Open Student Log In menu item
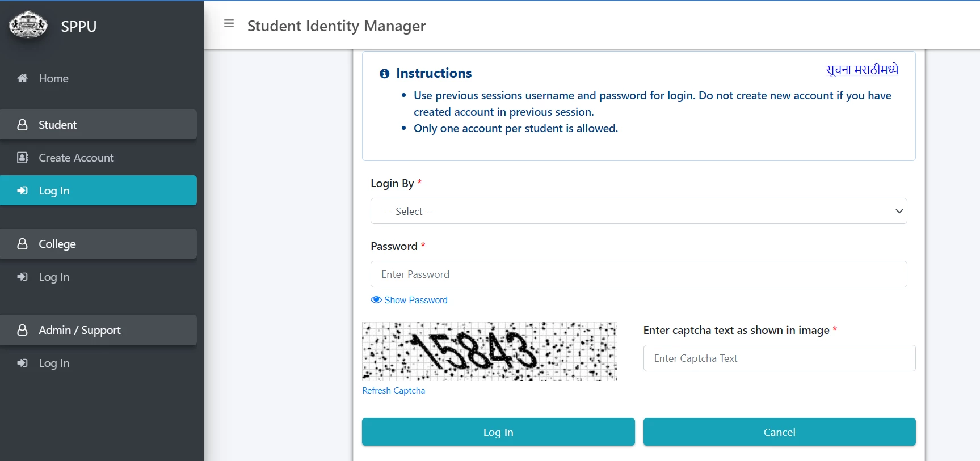This screenshot has height=461, width=980. [54, 191]
